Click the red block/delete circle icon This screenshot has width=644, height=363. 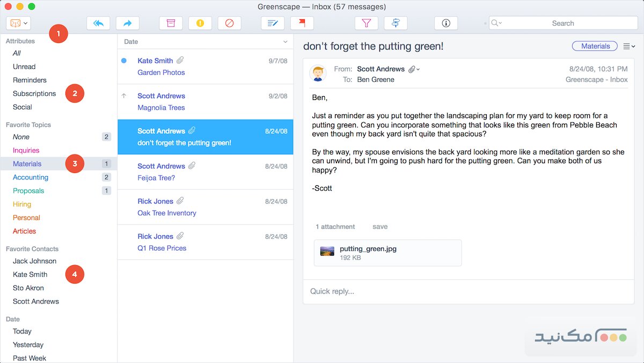[x=229, y=23]
